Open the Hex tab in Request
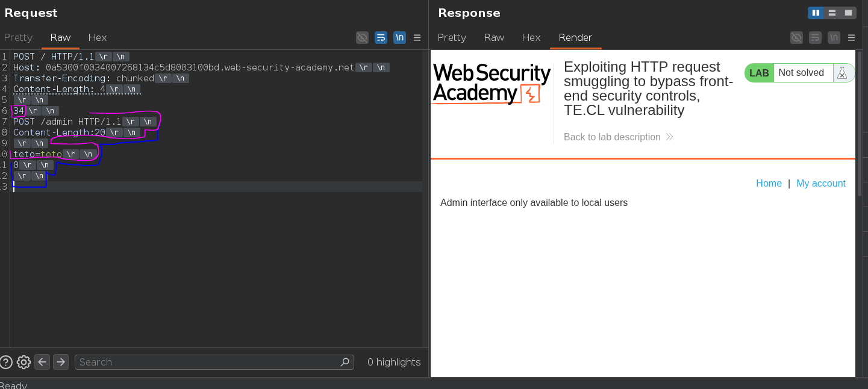 tap(98, 37)
